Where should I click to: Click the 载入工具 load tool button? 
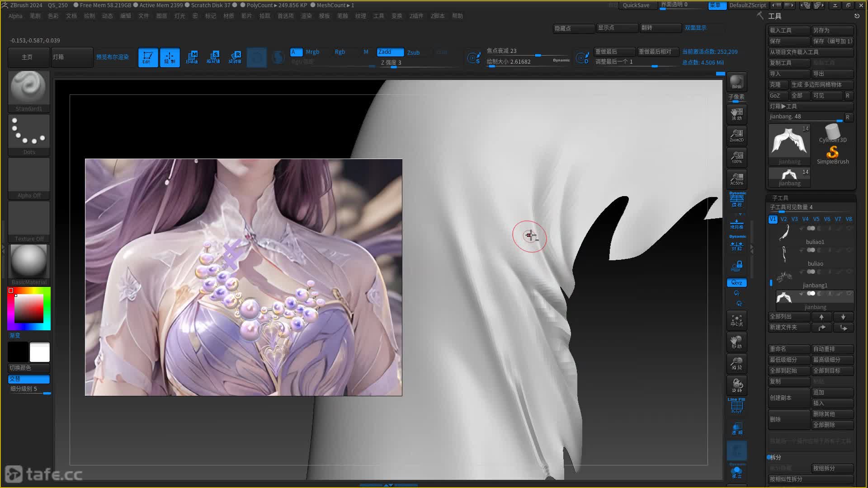click(x=789, y=30)
